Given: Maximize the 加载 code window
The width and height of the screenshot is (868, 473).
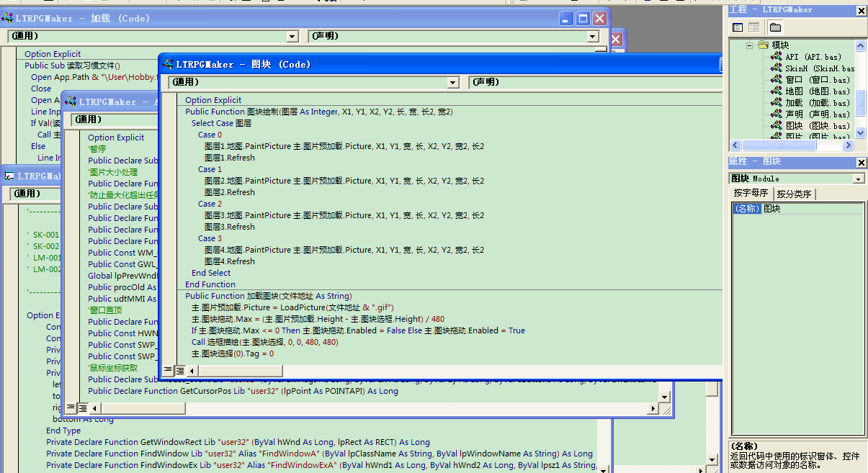Looking at the screenshot, I should click(x=583, y=19).
